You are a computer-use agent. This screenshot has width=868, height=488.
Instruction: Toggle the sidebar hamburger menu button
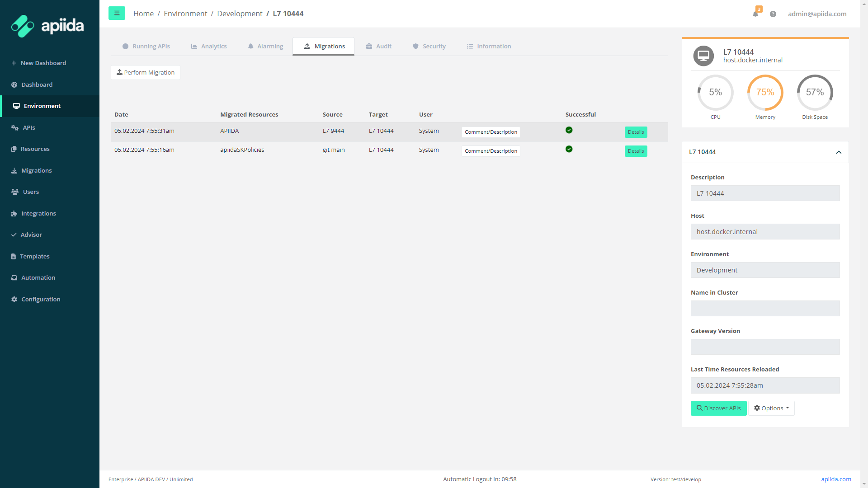tap(117, 13)
